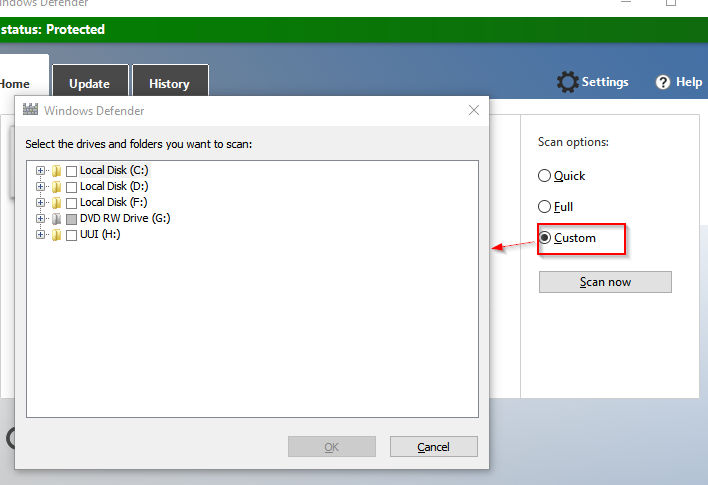This screenshot has height=485, width=708.
Task: Open Settings from the top bar
Action: (593, 82)
